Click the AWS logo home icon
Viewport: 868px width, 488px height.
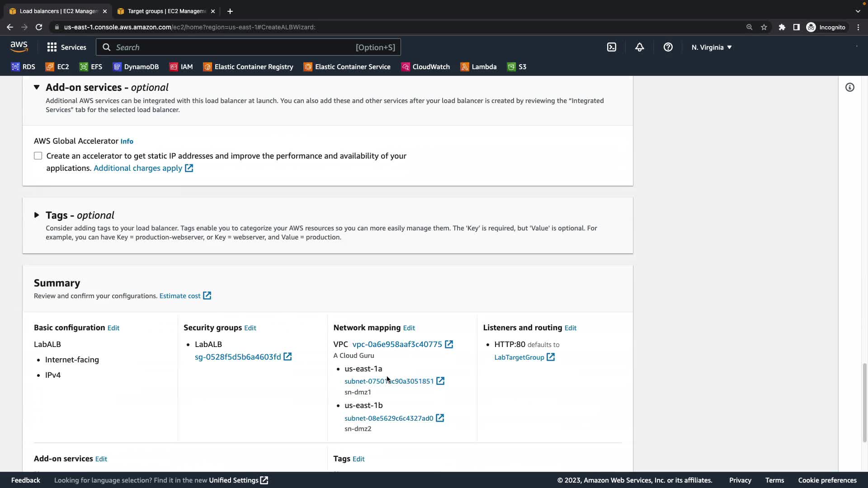(x=19, y=47)
